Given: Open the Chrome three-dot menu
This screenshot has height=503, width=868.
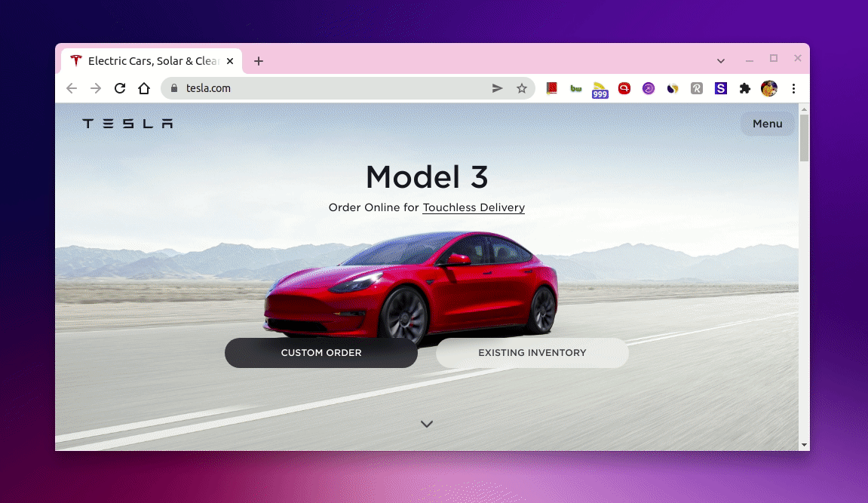Looking at the screenshot, I should [793, 88].
